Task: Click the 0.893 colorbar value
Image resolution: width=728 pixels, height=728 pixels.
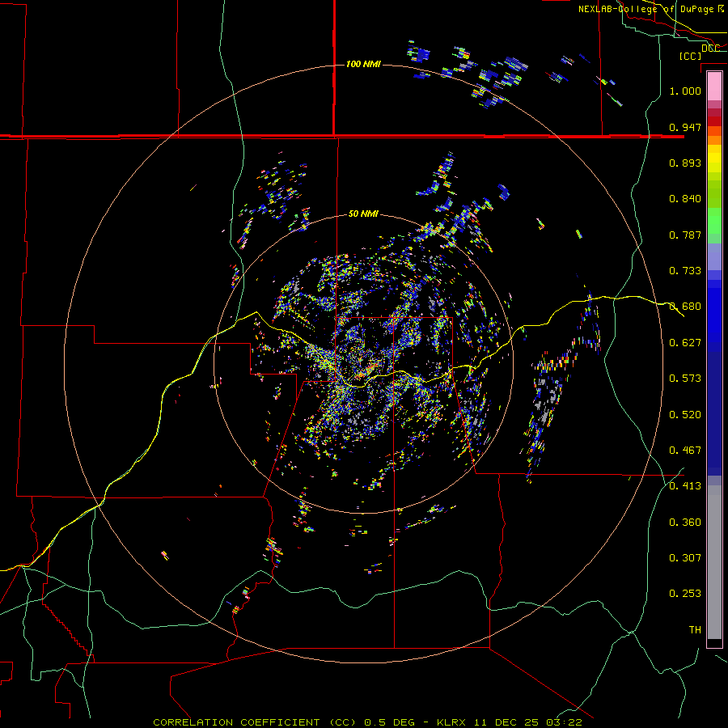Action: [685, 163]
